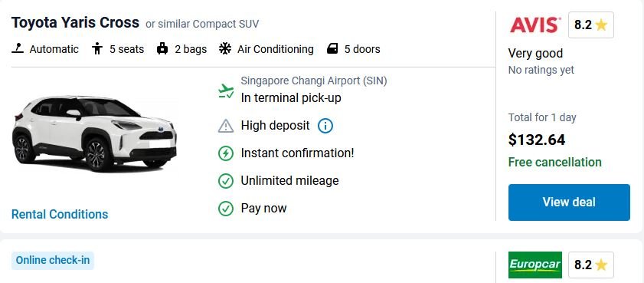Screen dimensions: 644x283
Task: Click the Air Conditioning snowflake icon
Action: [x=224, y=49]
